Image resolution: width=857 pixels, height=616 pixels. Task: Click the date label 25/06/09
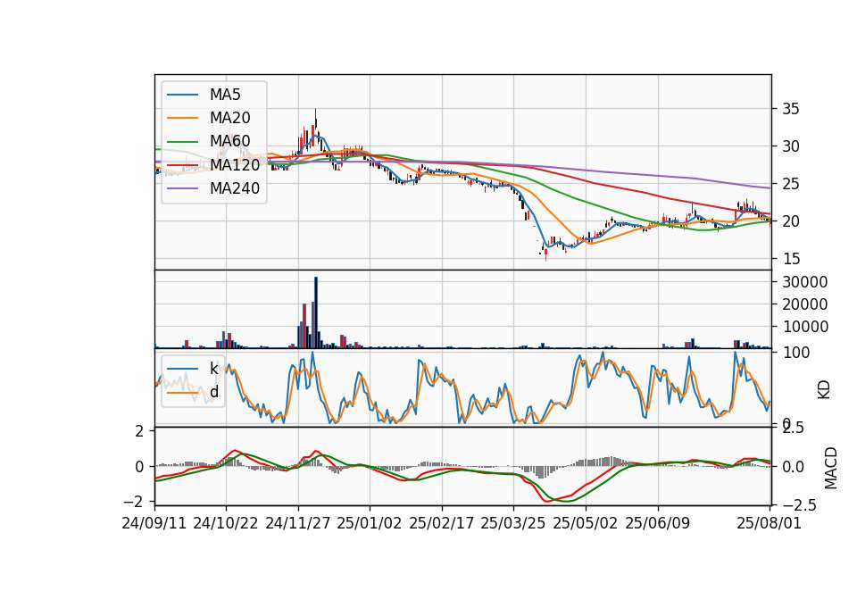658,523
